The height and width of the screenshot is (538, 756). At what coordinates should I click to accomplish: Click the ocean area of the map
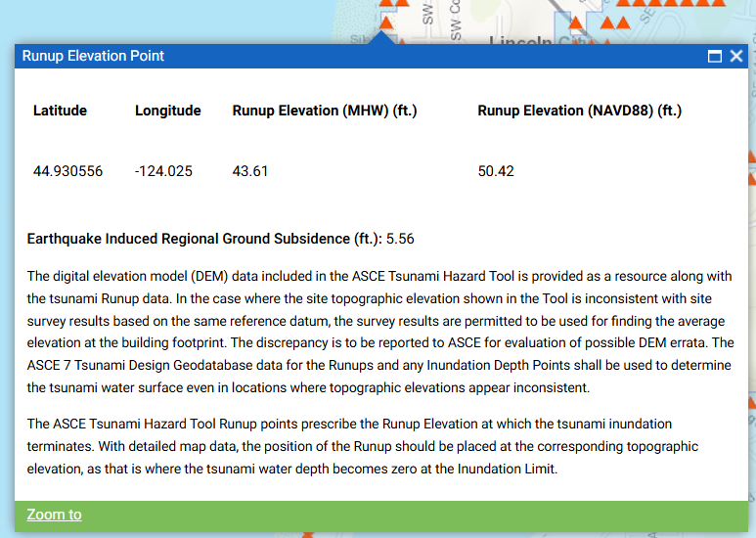point(147,20)
